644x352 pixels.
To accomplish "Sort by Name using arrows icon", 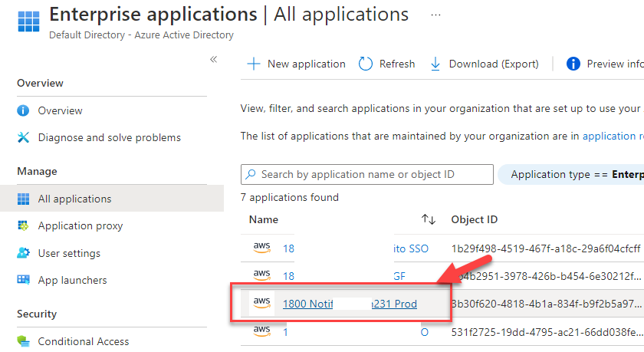I will [429, 219].
